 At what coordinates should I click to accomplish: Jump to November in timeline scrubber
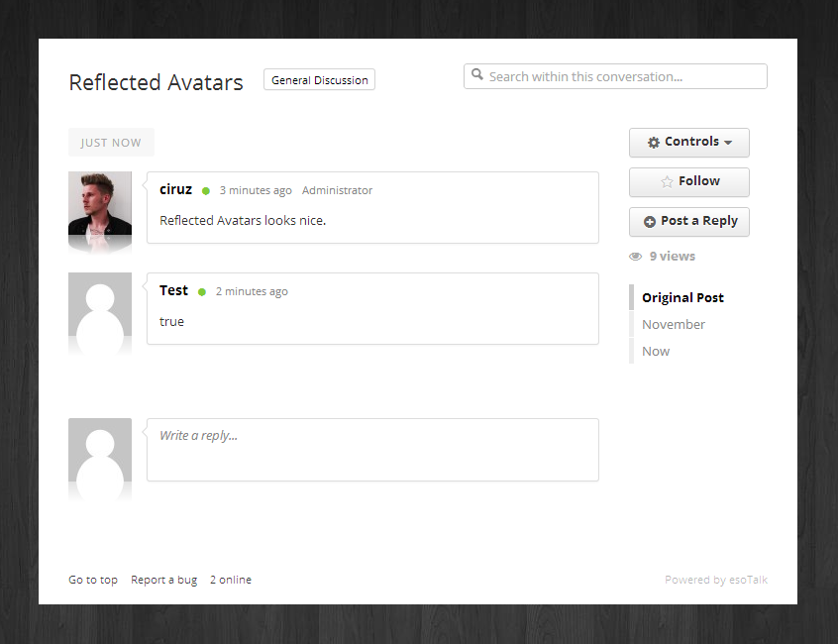tap(674, 324)
